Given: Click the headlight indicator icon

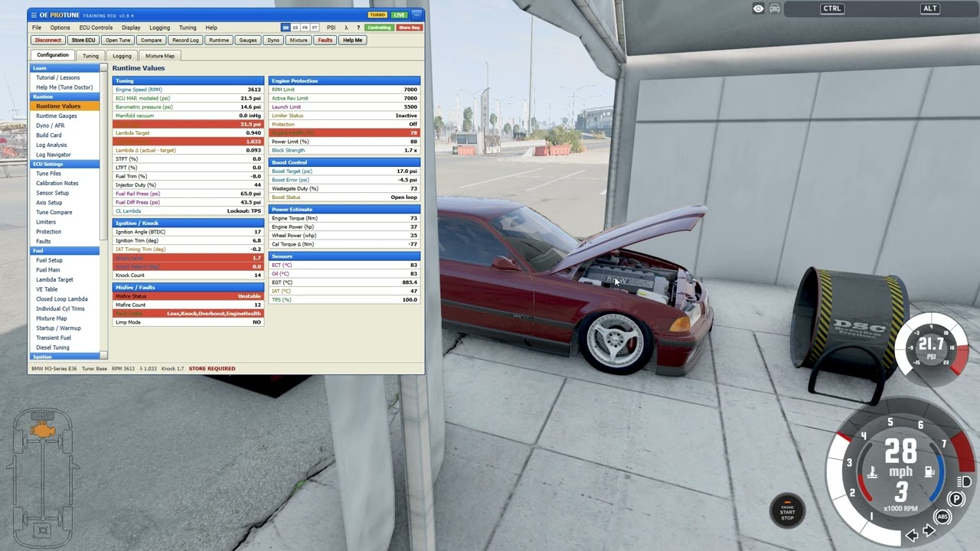Looking at the screenshot, I should [965, 481].
